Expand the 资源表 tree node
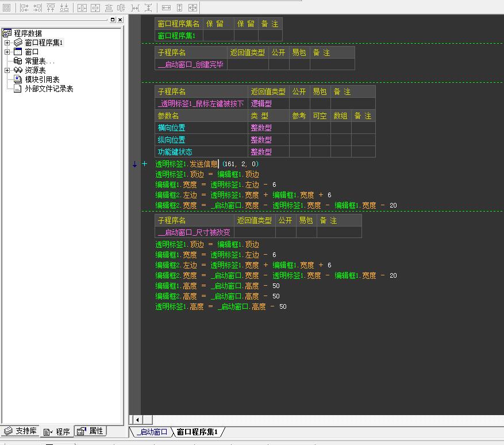Viewport: 504px width, 445px height. point(7,70)
